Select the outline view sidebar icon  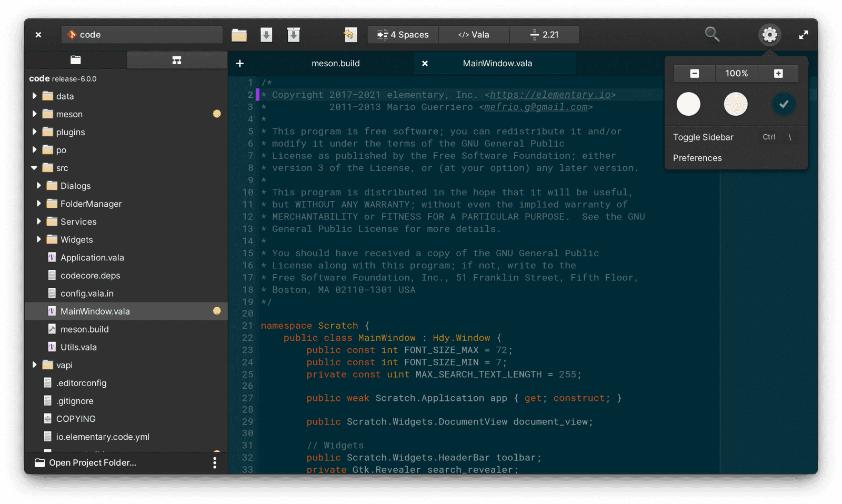click(177, 59)
